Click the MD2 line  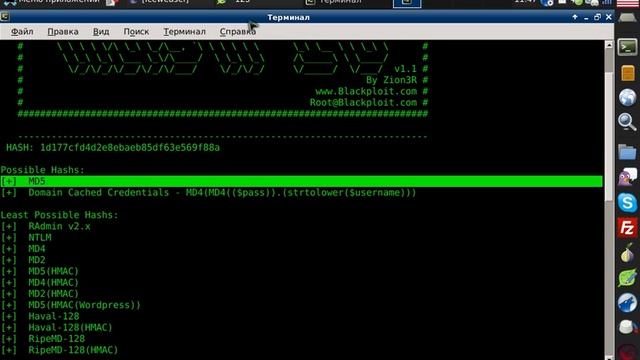point(23,260)
